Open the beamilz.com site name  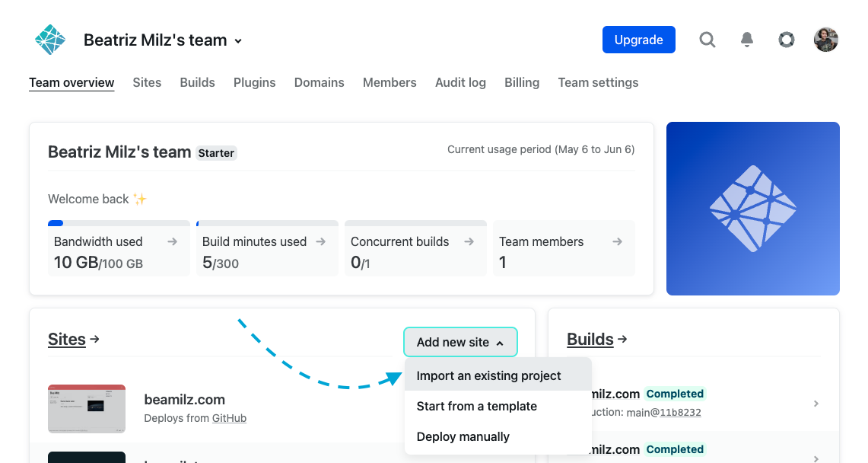click(184, 399)
